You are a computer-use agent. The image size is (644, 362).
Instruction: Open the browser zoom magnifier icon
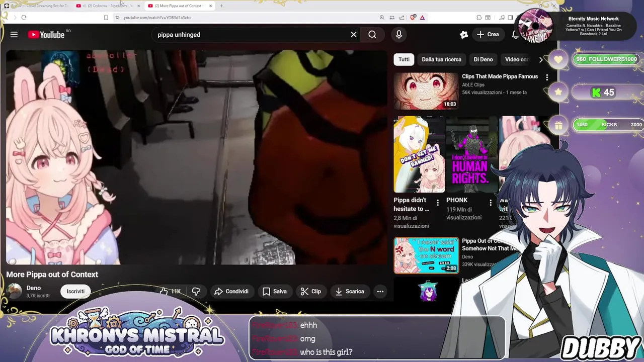click(x=382, y=18)
